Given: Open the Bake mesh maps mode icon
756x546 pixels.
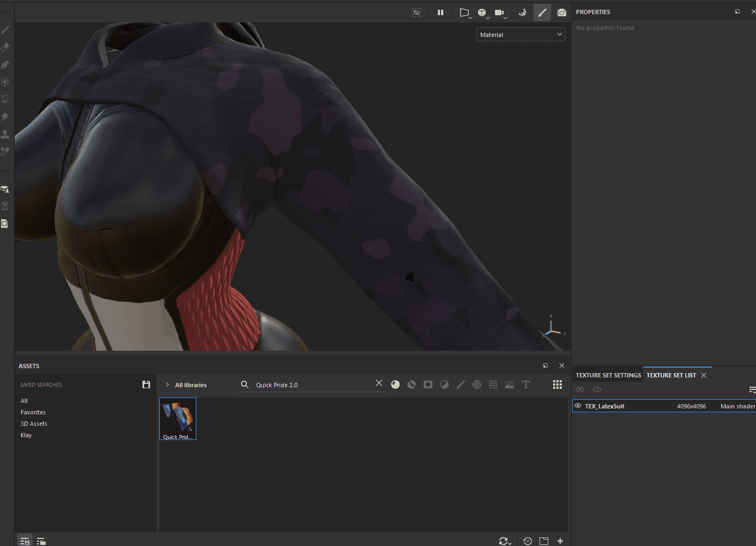Looking at the screenshot, I should tap(5, 189).
